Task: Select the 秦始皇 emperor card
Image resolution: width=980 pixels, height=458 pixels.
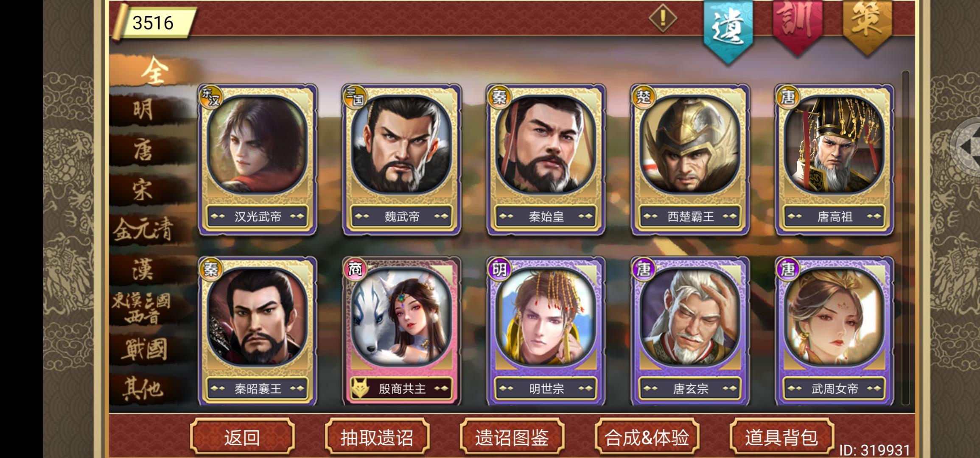Action: coord(546,159)
